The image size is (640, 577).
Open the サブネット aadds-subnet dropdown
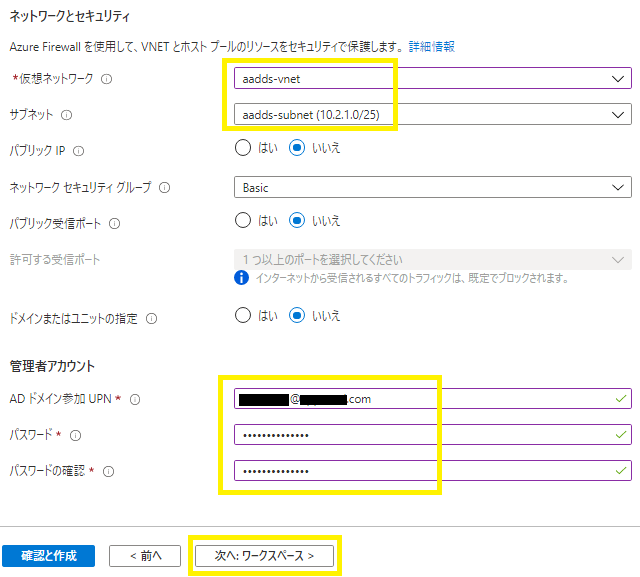coord(433,114)
